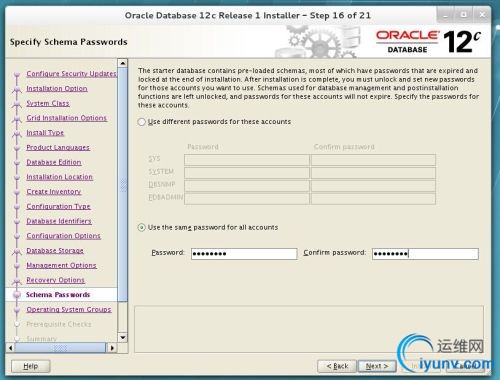Open the Create Inventory step
The image size is (500, 380).
(54, 192)
